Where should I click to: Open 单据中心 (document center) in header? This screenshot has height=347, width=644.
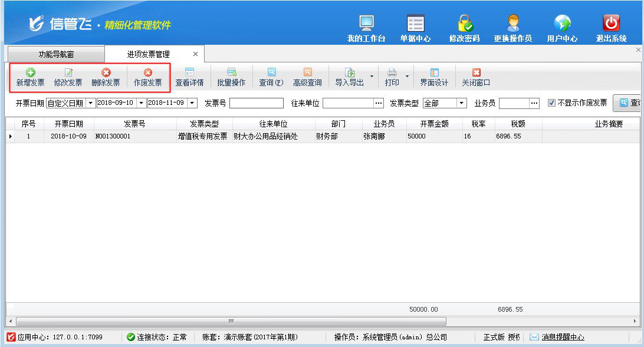point(415,28)
